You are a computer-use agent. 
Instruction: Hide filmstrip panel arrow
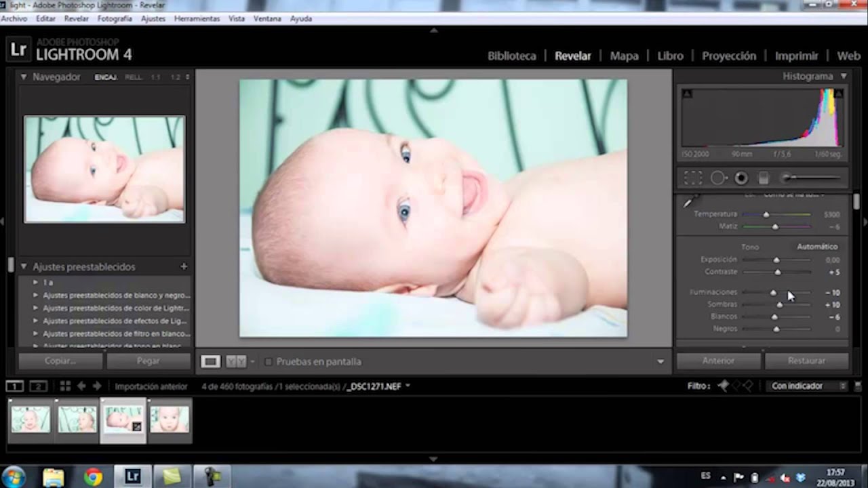tap(434, 459)
